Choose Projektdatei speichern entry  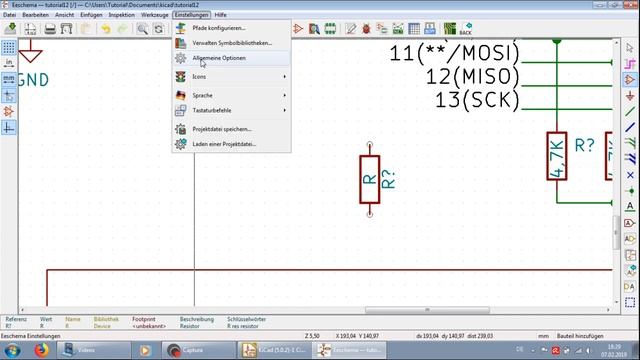[231, 129]
